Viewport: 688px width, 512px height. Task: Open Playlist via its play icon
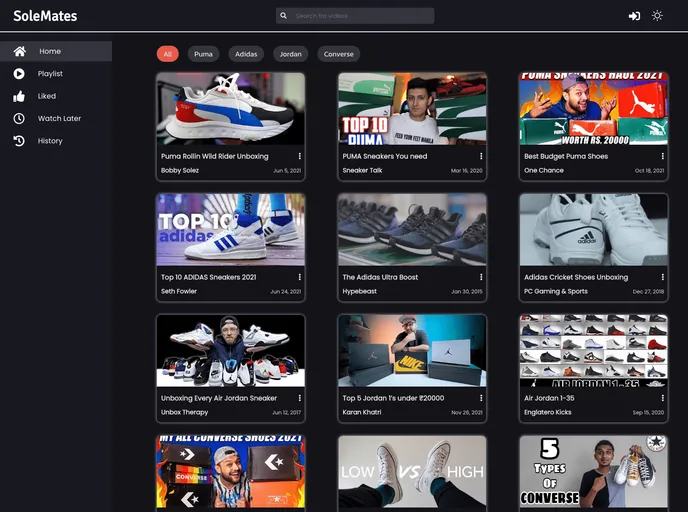19,73
